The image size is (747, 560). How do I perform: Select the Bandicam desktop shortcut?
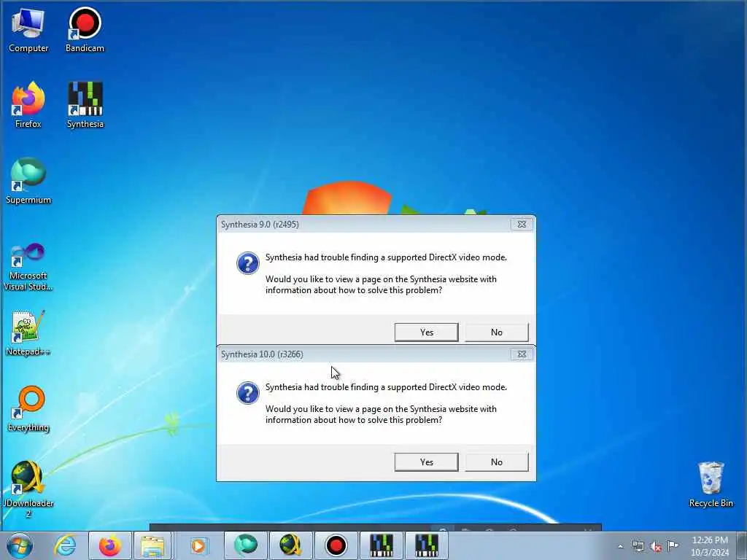click(x=85, y=29)
